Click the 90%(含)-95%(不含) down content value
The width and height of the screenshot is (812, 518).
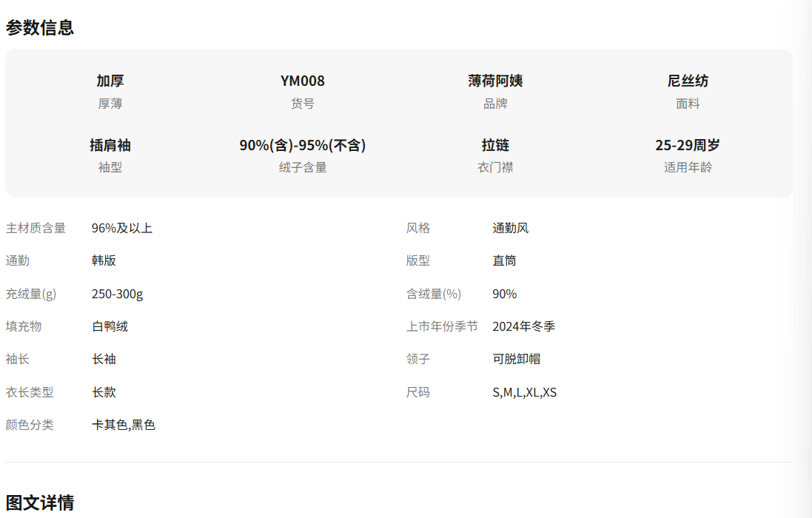(x=303, y=145)
